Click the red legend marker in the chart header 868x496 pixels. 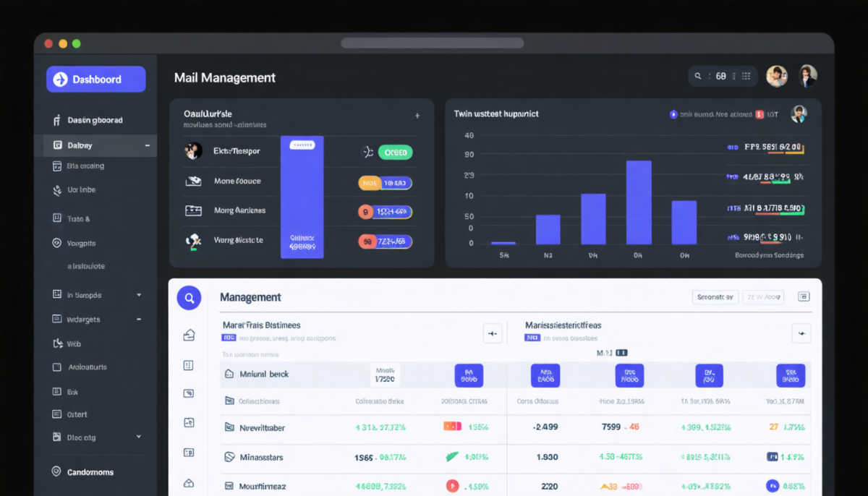[759, 114]
